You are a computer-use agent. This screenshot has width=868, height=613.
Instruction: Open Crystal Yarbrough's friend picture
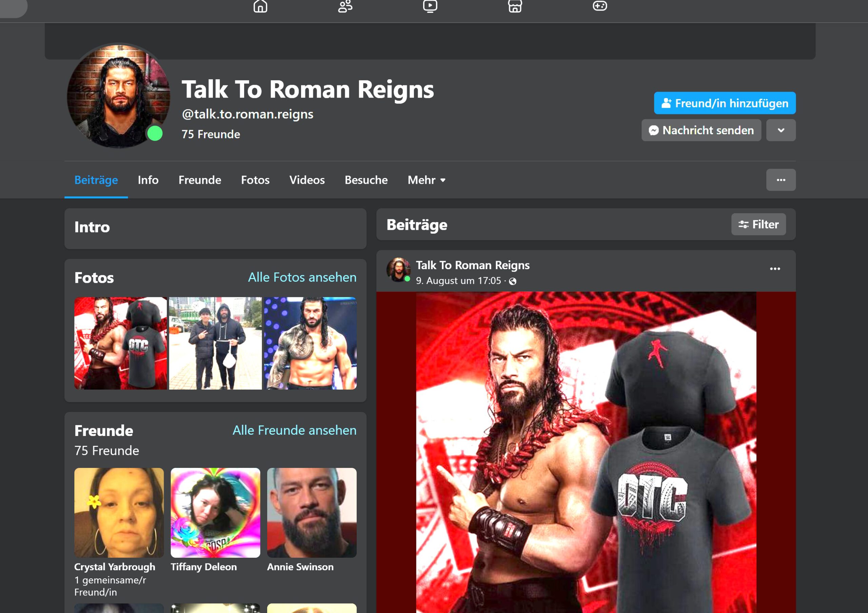coord(119,512)
